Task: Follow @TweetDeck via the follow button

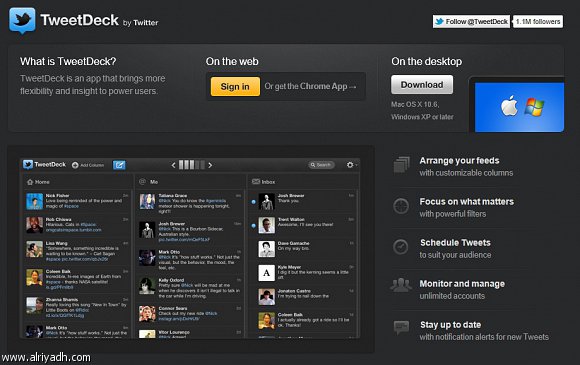Action: click(x=471, y=21)
